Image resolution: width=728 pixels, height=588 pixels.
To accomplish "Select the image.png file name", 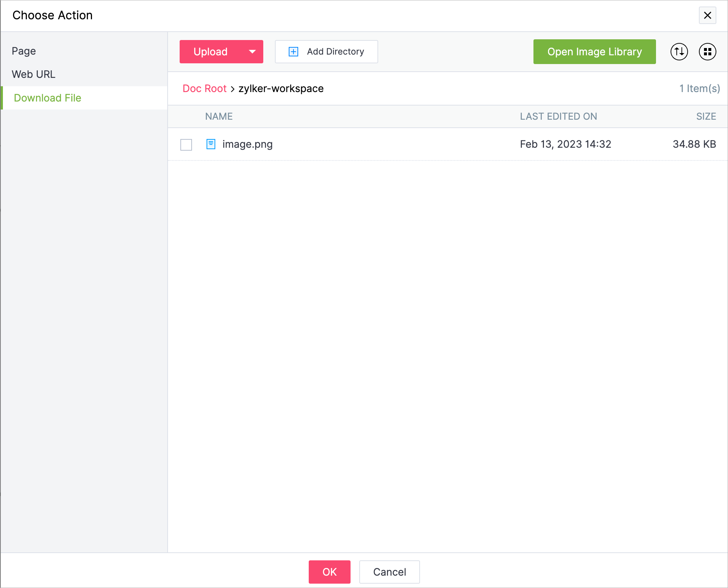I will 247,144.
